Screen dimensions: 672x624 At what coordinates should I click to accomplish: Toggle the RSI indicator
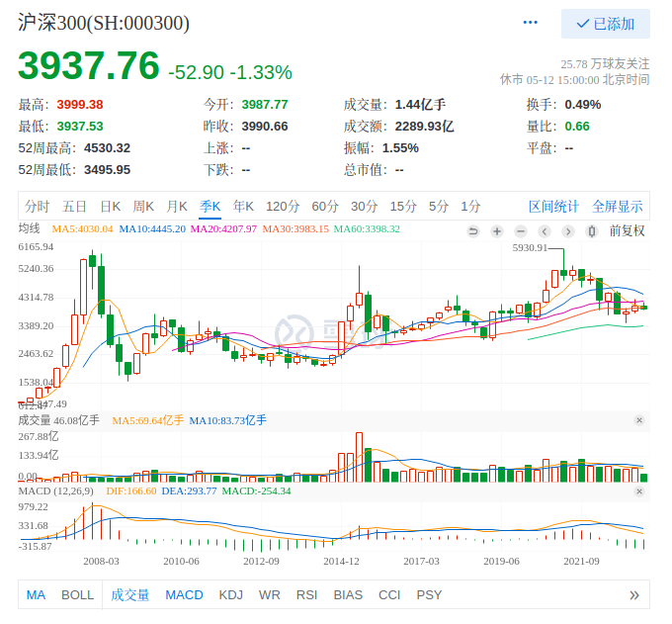(307, 595)
